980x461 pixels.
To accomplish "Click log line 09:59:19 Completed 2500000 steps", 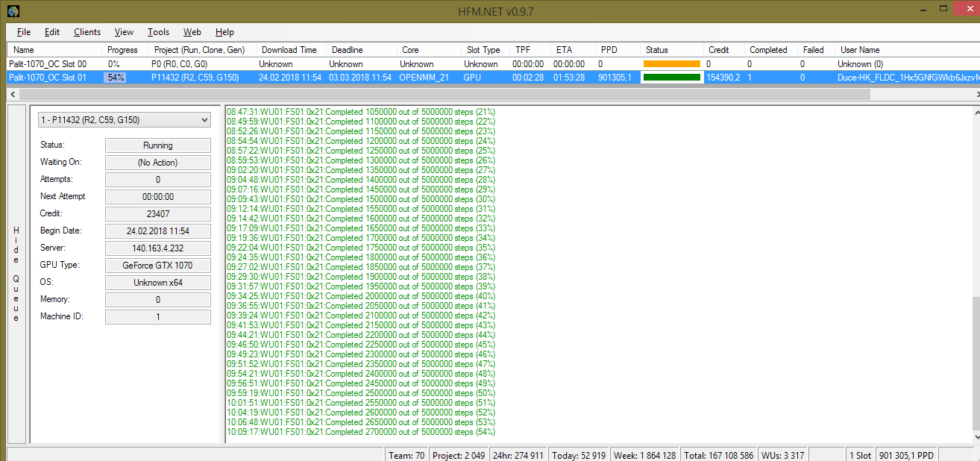I will [x=361, y=393].
